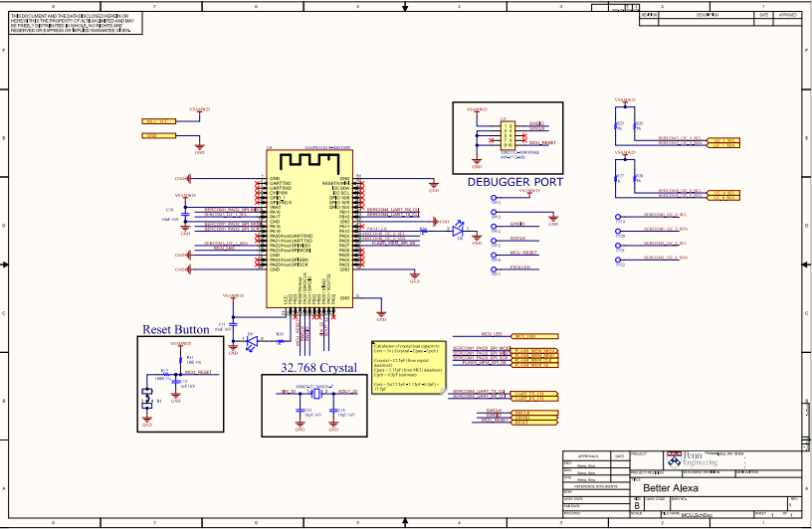The image size is (812, 529).
Task: Click the DEBUGGER PORT title text
Action: tap(514, 182)
